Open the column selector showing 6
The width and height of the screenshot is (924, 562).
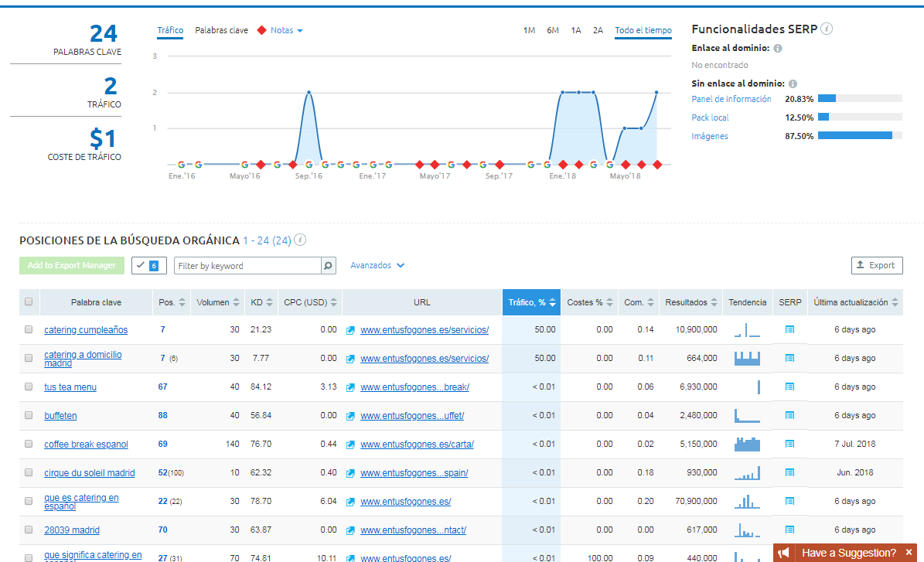(x=149, y=266)
